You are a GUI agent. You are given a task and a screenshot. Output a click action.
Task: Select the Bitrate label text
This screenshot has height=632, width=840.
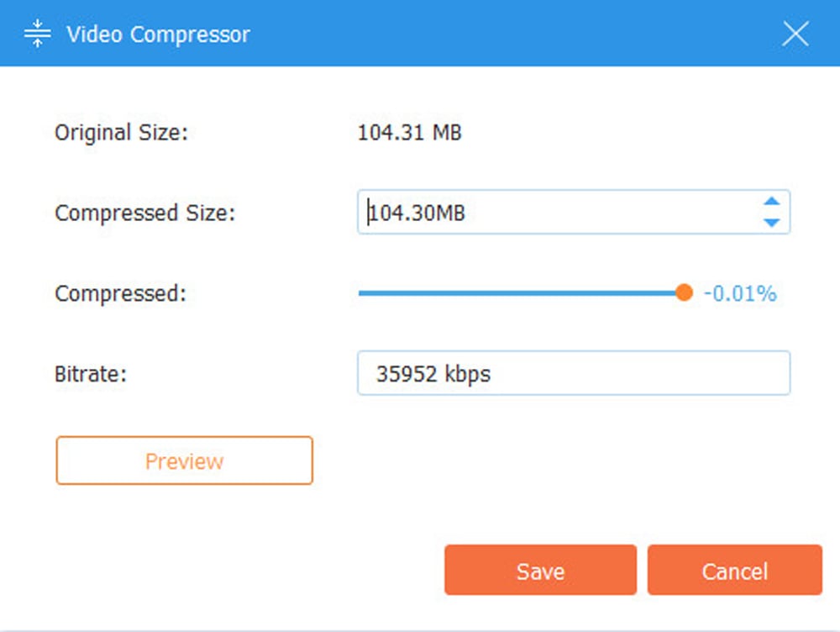pyautogui.click(x=91, y=374)
